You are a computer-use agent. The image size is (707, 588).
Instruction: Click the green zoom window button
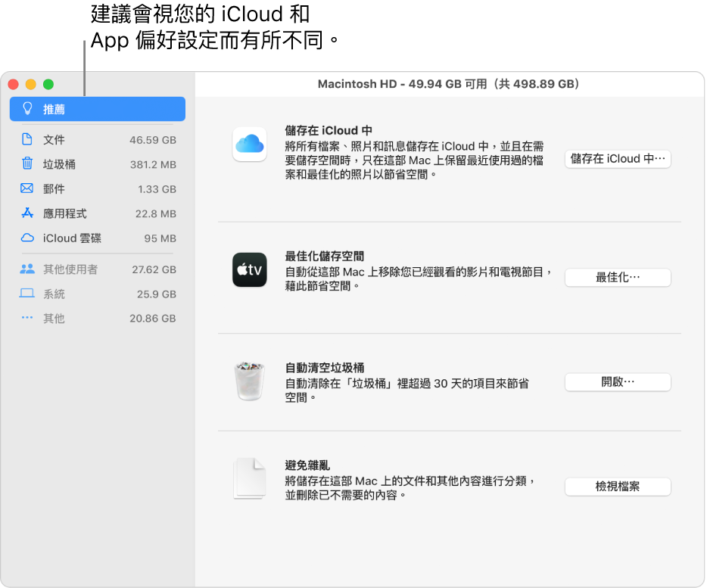click(48, 84)
